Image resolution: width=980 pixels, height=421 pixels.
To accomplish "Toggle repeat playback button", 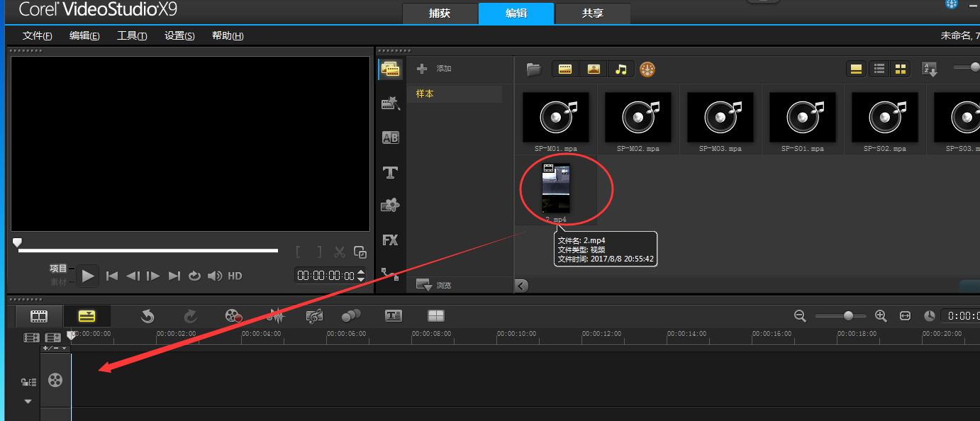I will (194, 276).
